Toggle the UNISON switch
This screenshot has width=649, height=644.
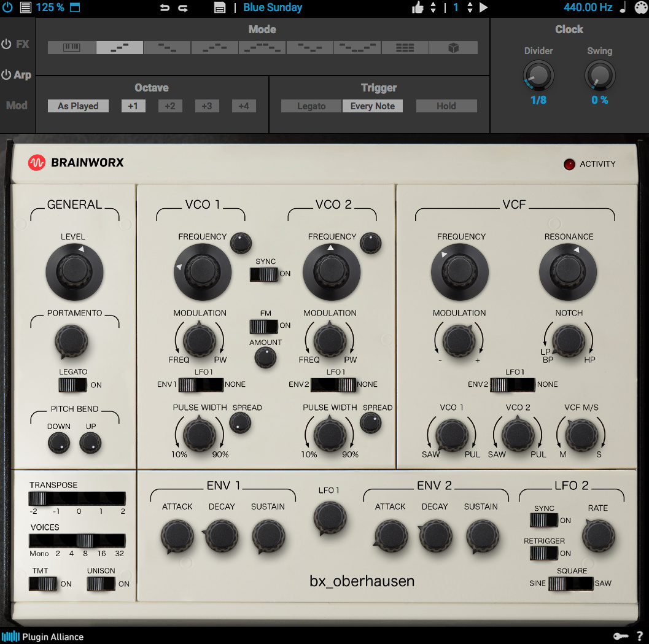tap(101, 584)
